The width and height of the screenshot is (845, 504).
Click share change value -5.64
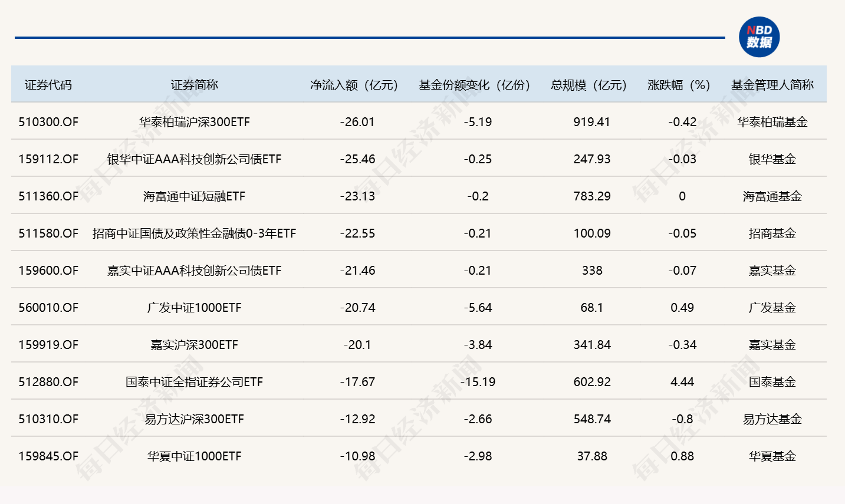(478, 308)
